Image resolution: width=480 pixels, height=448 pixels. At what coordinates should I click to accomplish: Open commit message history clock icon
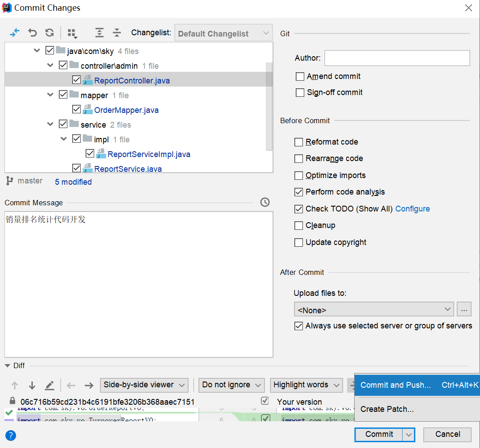pyautogui.click(x=265, y=202)
